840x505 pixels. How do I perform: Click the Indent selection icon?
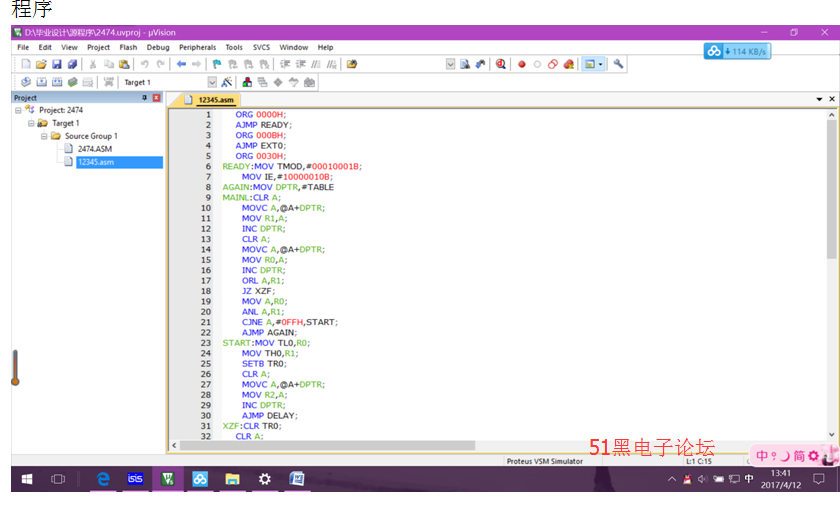click(x=285, y=64)
